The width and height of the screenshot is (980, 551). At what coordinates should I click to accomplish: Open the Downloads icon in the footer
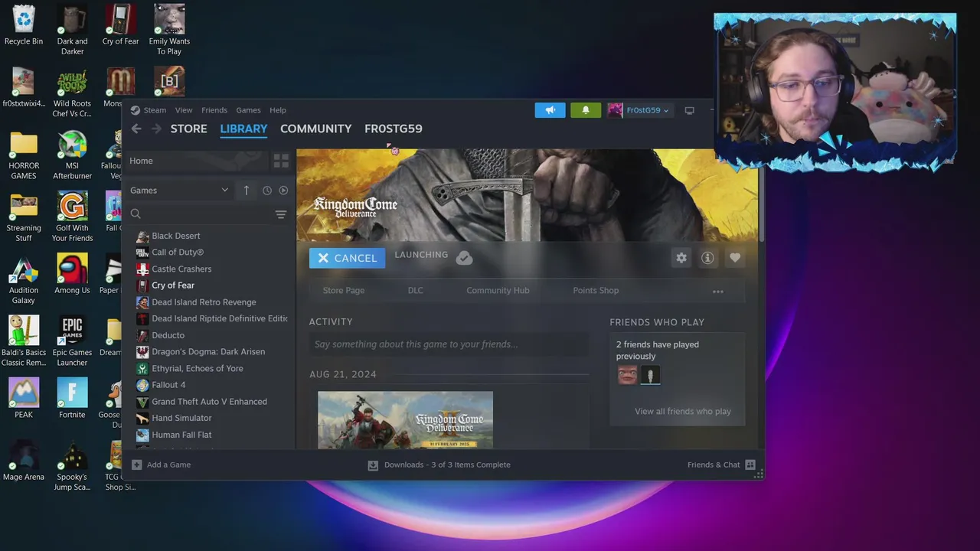(x=373, y=465)
